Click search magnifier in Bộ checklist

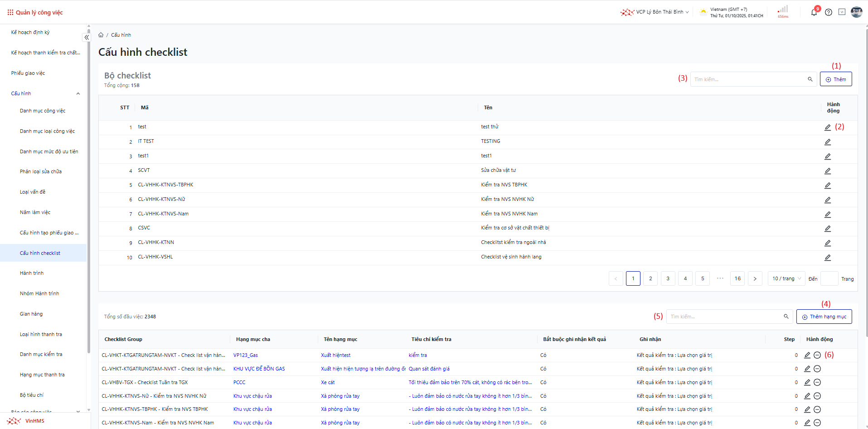point(810,79)
